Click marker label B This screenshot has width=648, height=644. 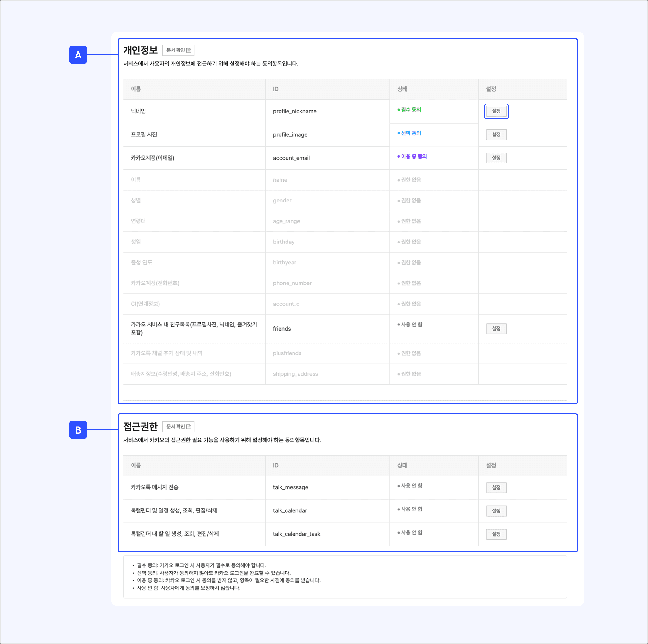78,429
